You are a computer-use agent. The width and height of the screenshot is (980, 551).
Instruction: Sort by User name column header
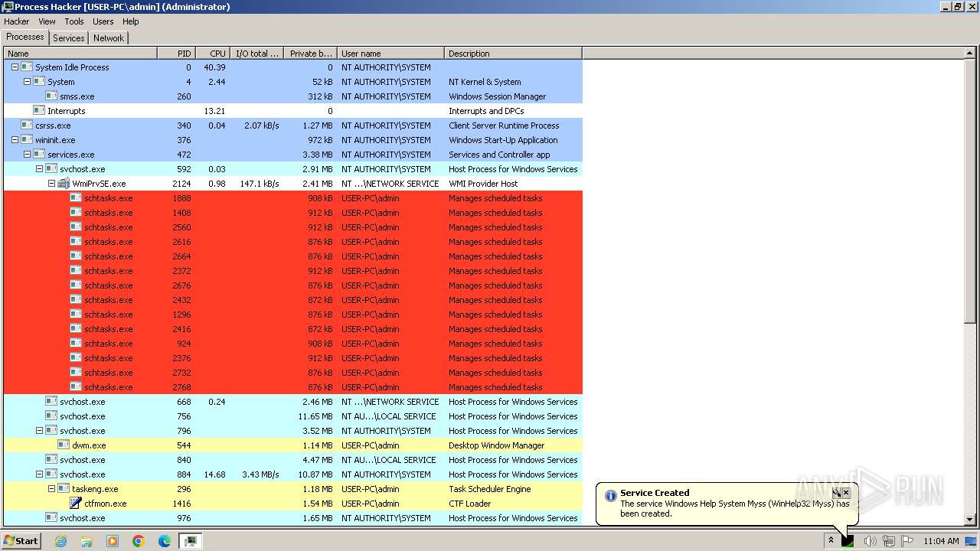[390, 54]
